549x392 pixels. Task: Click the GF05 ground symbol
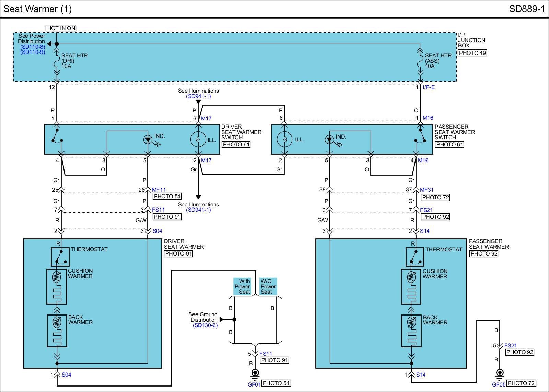pyautogui.click(x=500, y=374)
